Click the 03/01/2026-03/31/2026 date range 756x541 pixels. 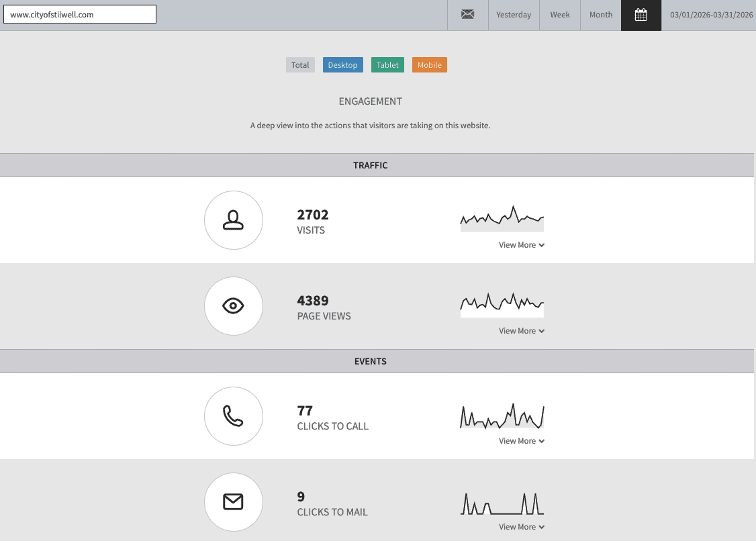click(x=711, y=15)
